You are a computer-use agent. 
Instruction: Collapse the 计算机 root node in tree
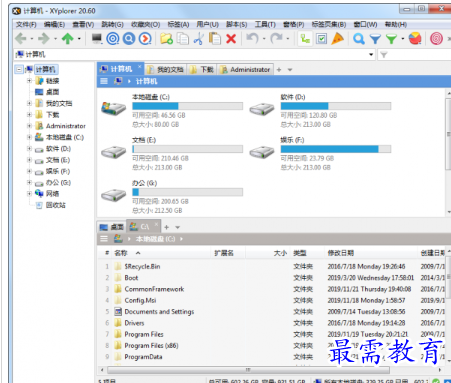[19, 69]
